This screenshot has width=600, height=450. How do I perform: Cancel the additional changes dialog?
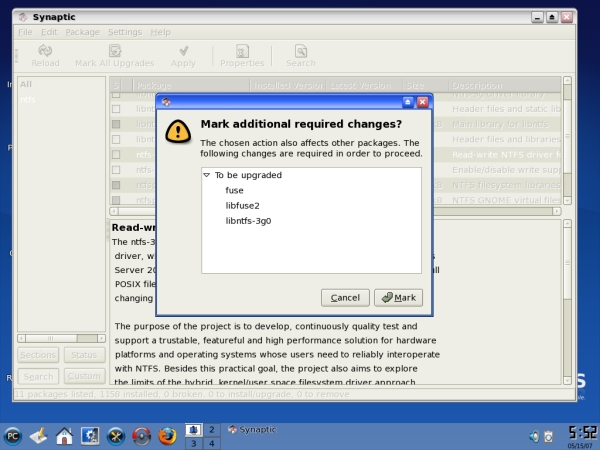tap(345, 298)
